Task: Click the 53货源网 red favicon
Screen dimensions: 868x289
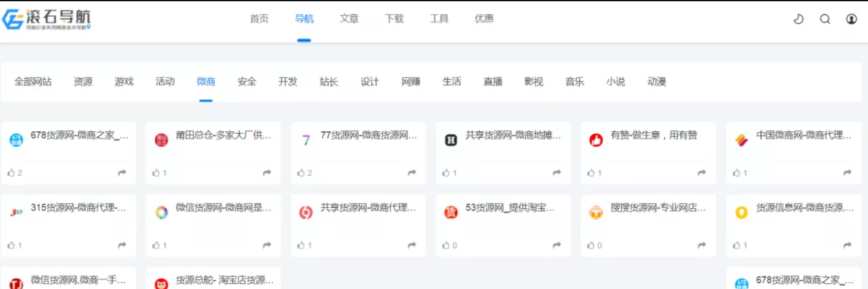Action: (451, 212)
